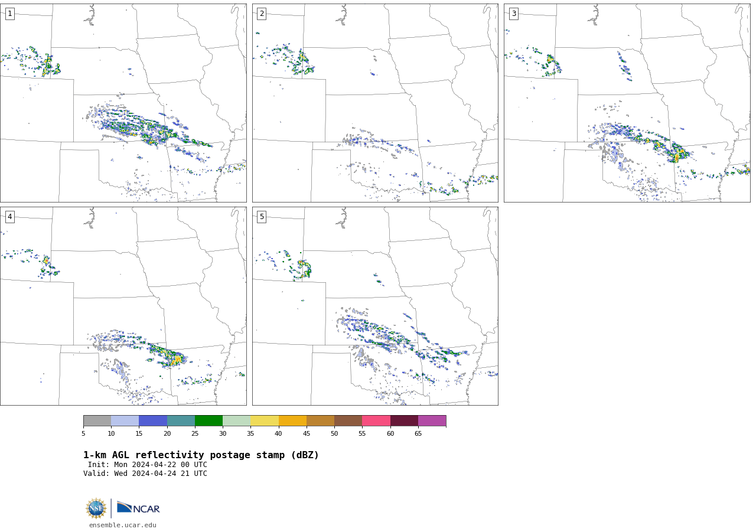
Task: Click the light blue 10-15 dBZ swatch
Action: tap(125, 420)
